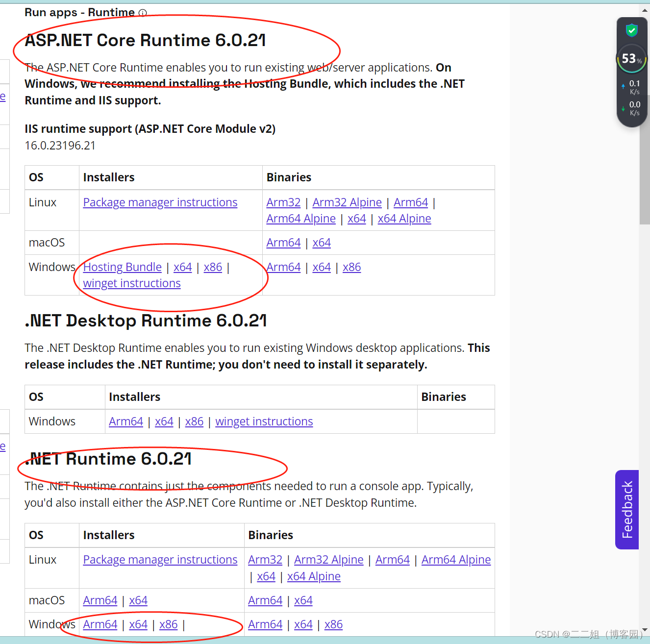
Task: Download .NET Runtime Linux Arm64 Alpine binary
Action: pyautogui.click(x=456, y=560)
